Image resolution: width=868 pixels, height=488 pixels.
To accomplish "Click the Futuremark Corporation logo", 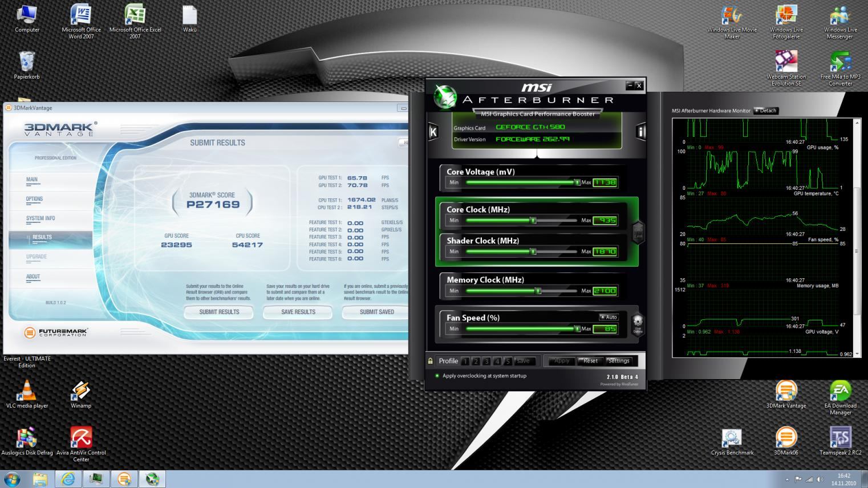I will point(56,332).
